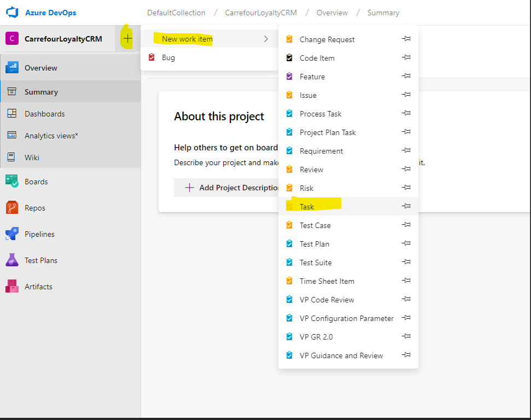Click the Analytics views icon
The height and width of the screenshot is (420, 531).
12,135
